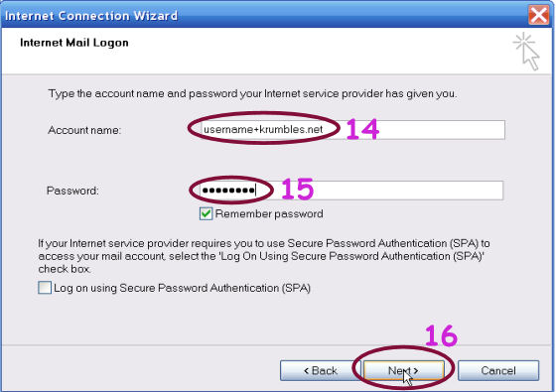
Task: Close the Internet Connection Wizard window
Action: coord(538,15)
